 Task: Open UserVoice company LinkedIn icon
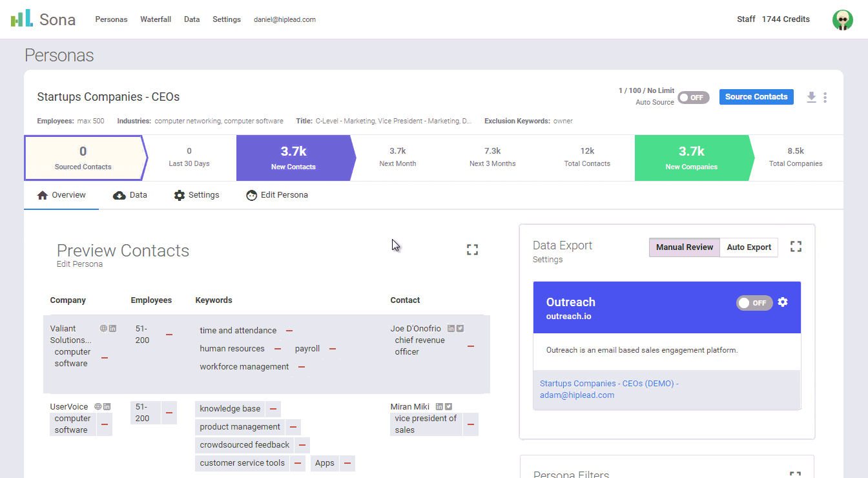tap(107, 407)
